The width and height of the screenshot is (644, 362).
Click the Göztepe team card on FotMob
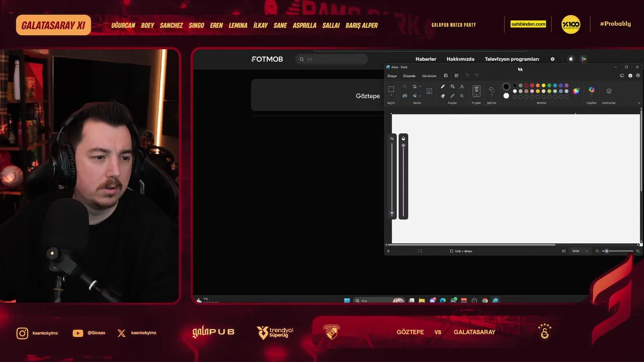click(x=318, y=95)
